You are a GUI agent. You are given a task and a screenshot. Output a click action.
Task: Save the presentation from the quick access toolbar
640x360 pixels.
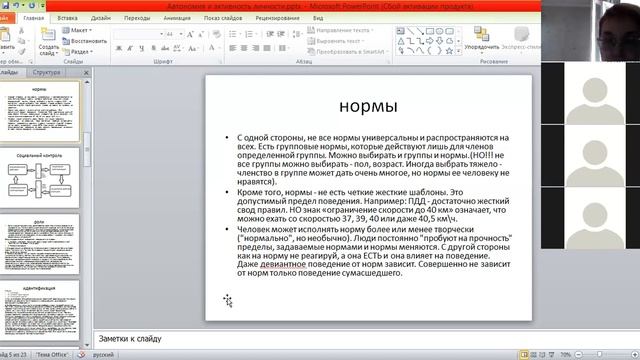5,6
